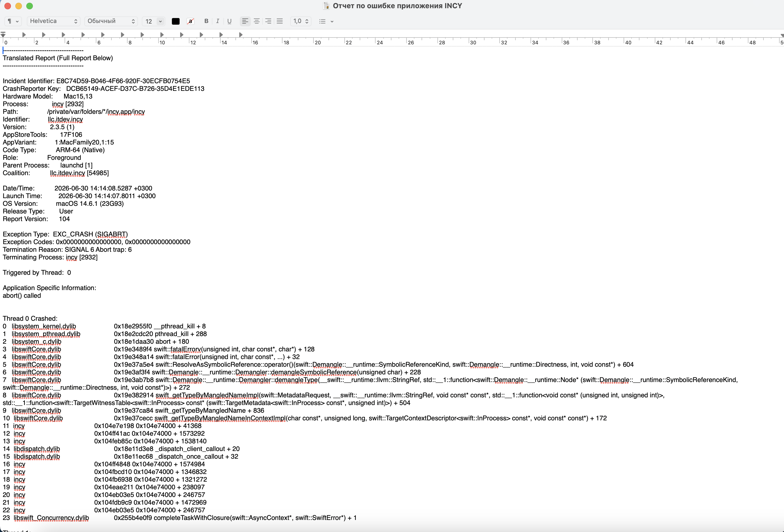Viewport: 784px width, 532px height.
Task: Click the Triggered by Thread: 0 line
Action: (37, 273)
